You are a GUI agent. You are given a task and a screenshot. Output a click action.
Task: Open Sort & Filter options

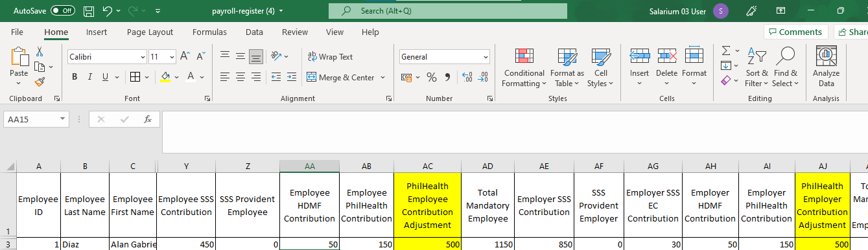(757, 68)
